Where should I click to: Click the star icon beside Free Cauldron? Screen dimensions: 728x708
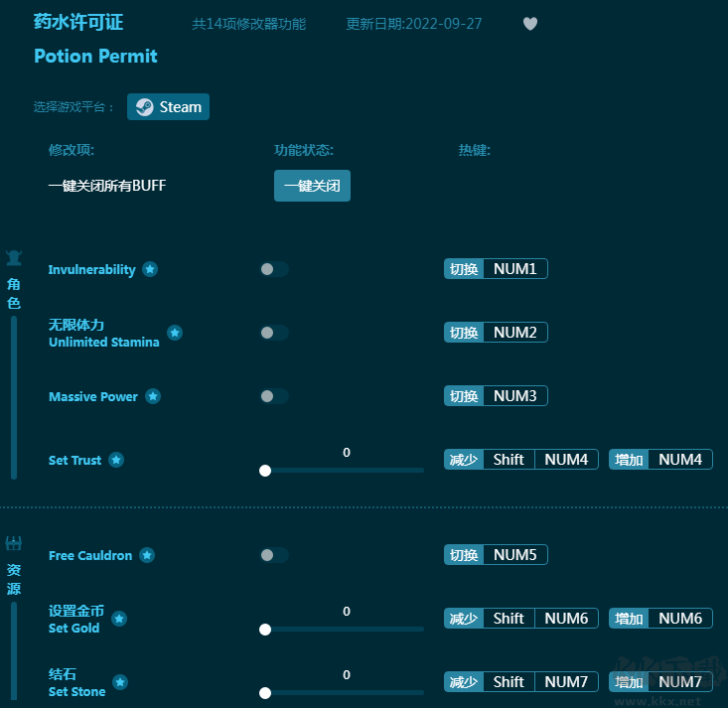click(x=147, y=555)
